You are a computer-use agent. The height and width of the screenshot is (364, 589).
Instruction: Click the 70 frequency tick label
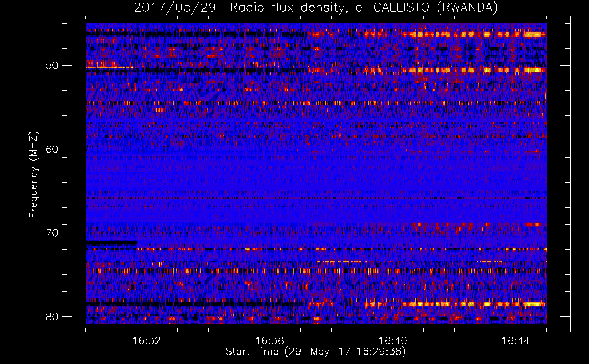52,233
